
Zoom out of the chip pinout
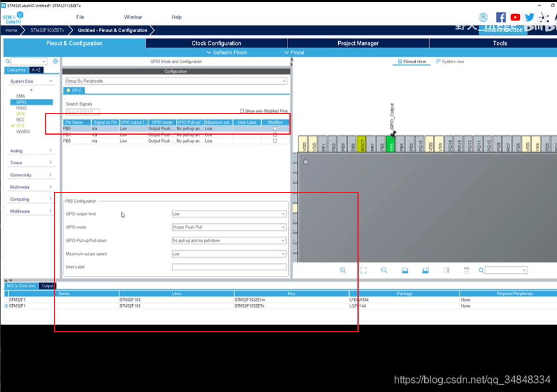click(x=384, y=270)
